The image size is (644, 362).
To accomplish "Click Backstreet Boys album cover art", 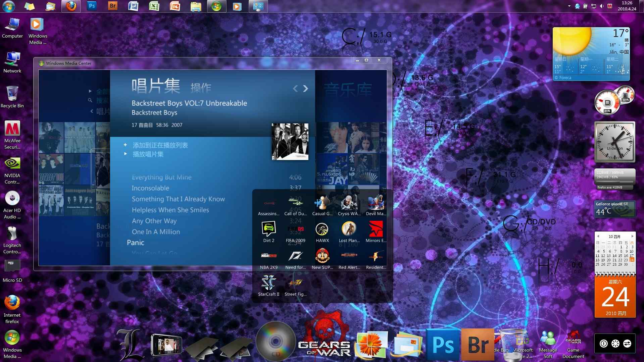I will (x=290, y=142).
